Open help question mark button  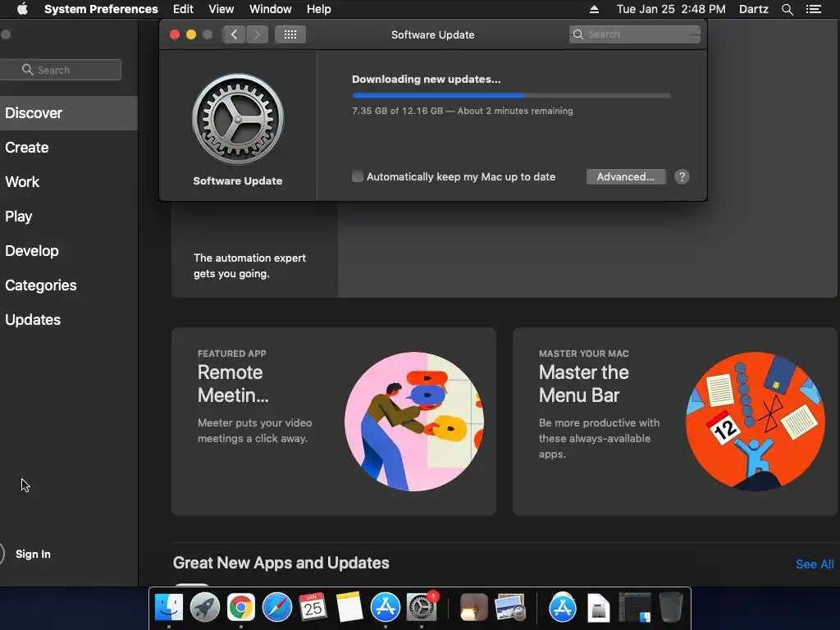coord(682,177)
